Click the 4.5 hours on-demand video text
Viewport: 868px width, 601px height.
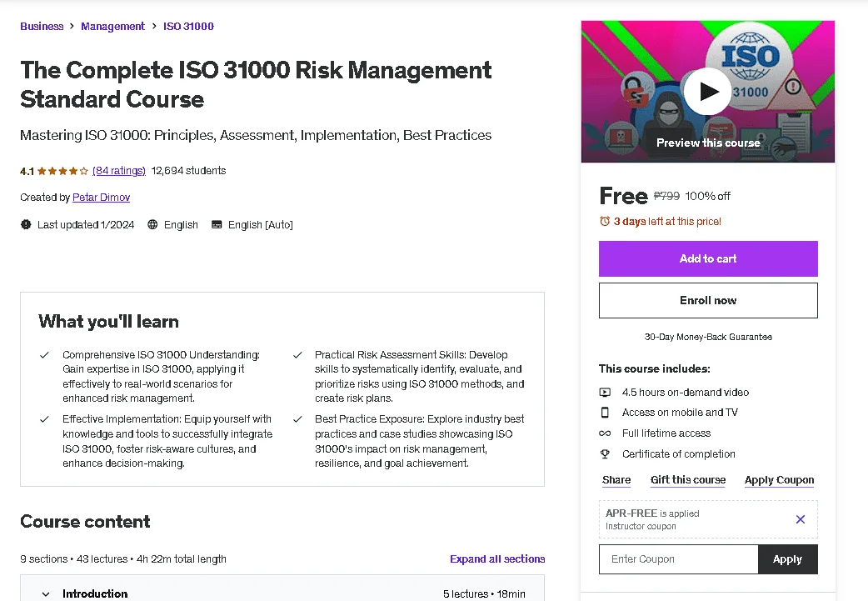[x=686, y=392]
